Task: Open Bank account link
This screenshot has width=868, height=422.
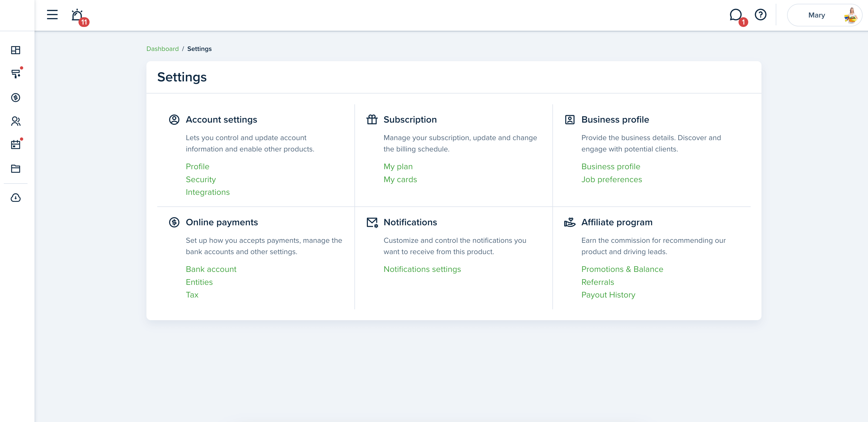Action: [211, 269]
